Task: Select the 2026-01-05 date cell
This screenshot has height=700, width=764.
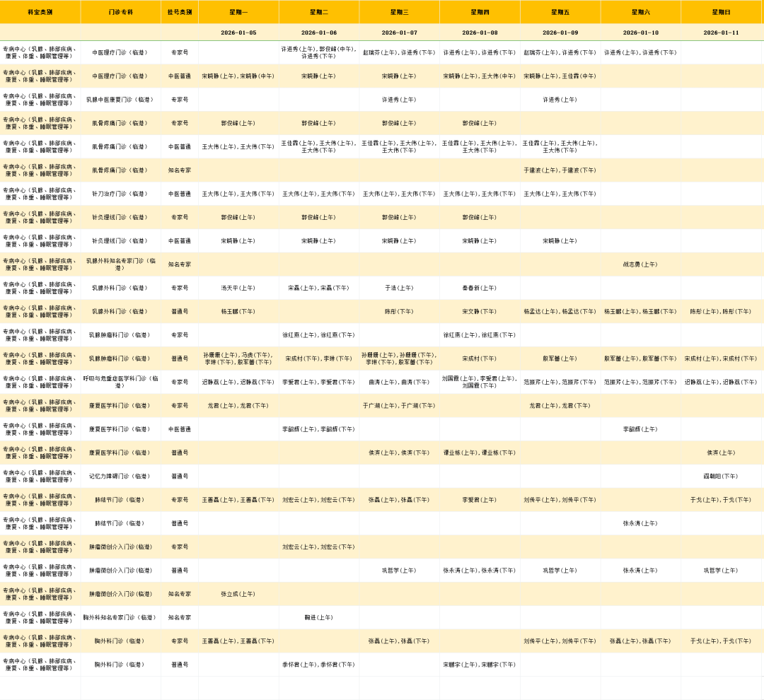Action: (x=238, y=33)
